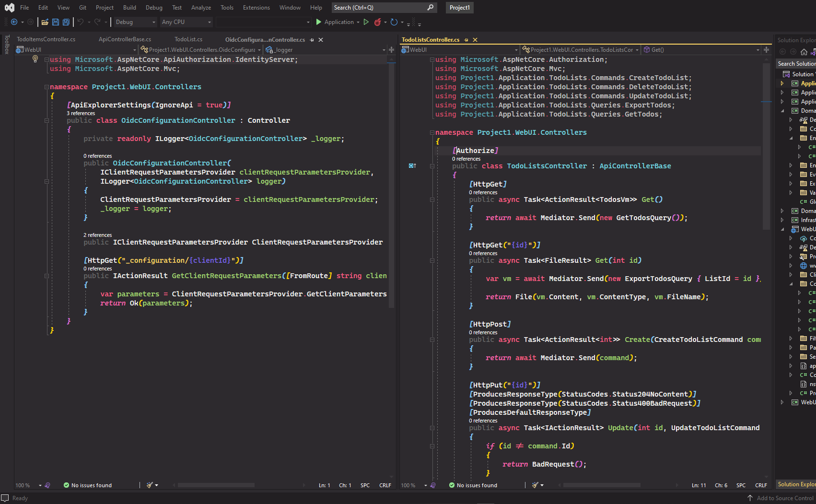Click the inheritance margin icon beside TodoListsController
The image size is (816, 504).
pyautogui.click(x=412, y=166)
